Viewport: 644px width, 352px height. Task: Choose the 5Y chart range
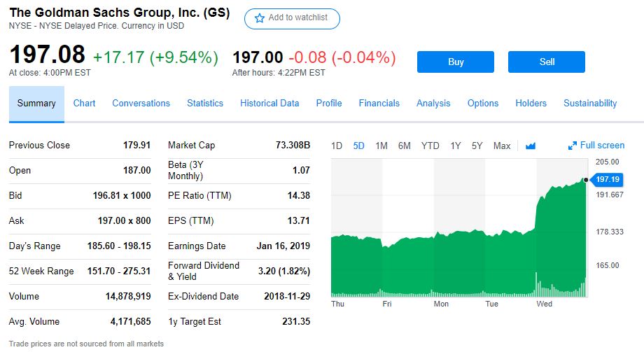(477, 146)
